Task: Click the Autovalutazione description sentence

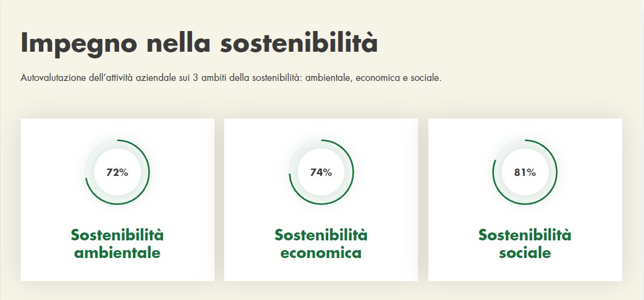Action: pos(231,78)
